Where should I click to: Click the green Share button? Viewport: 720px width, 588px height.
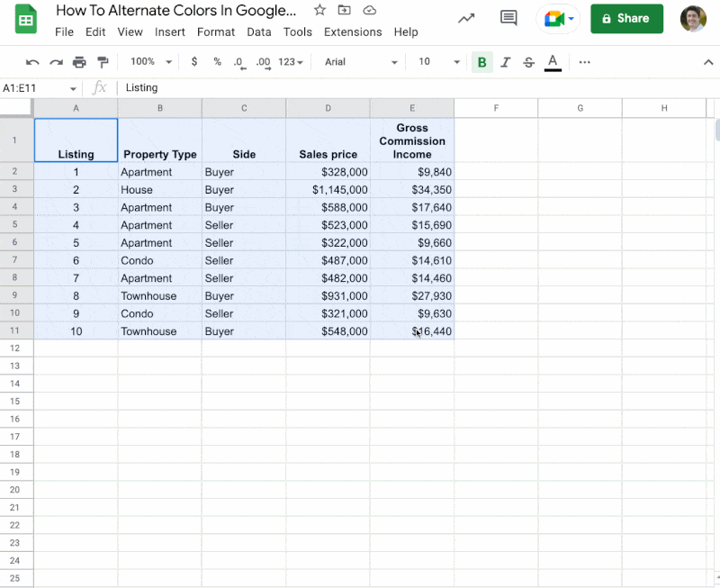click(626, 18)
